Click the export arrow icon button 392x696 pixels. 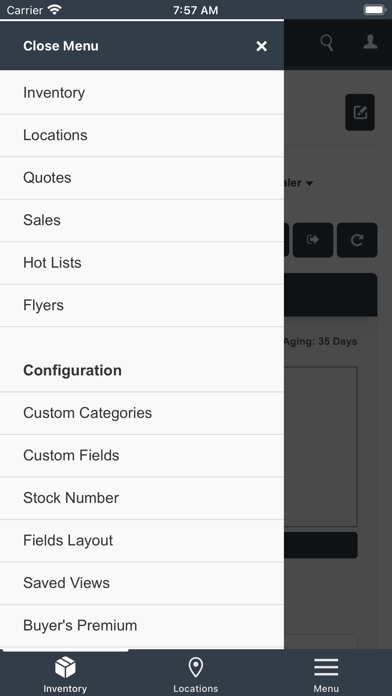click(x=313, y=240)
